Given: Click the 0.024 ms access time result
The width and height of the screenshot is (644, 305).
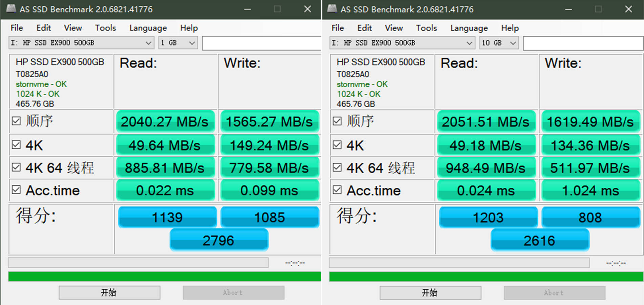Looking at the screenshot, I should [486, 190].
